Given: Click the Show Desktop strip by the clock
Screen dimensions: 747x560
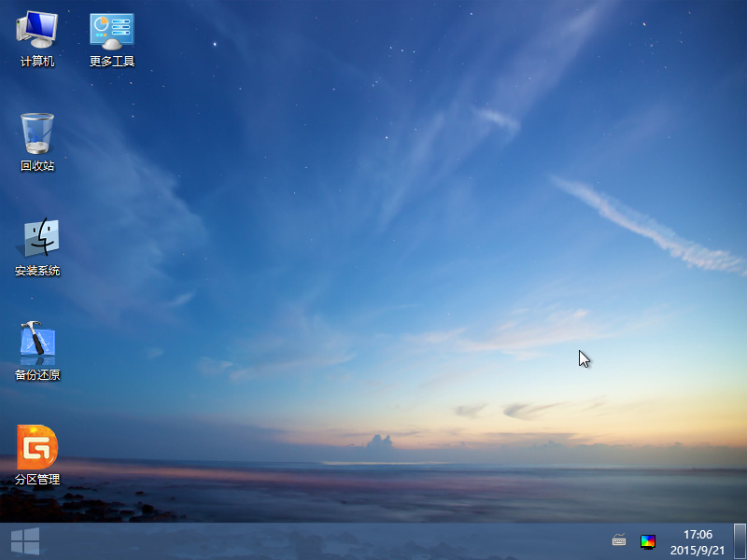Looking at the screenshot, I should point(740,541).
